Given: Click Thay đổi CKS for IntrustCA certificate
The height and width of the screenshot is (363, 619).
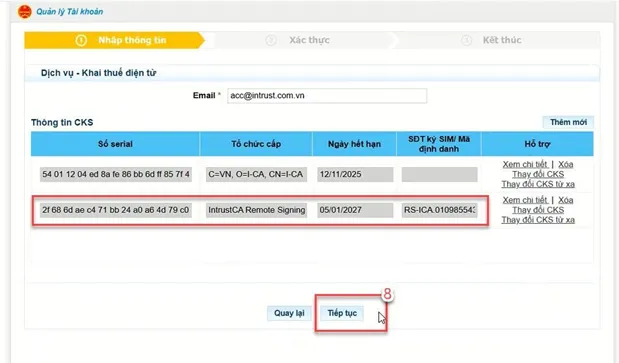Looking at the screenshot, I should coord(538,210).
